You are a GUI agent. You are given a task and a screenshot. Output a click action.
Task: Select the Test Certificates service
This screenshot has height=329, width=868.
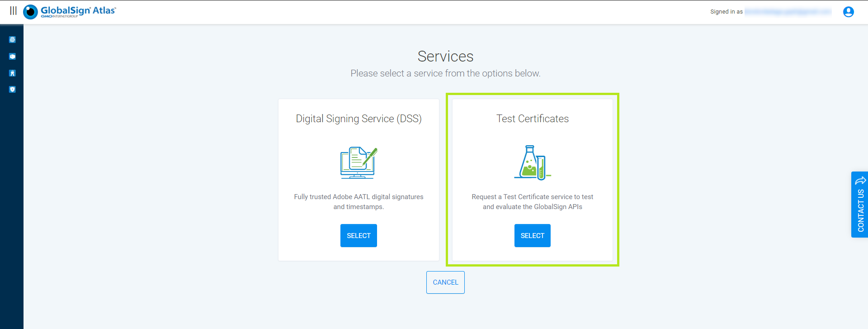[532, 236]
